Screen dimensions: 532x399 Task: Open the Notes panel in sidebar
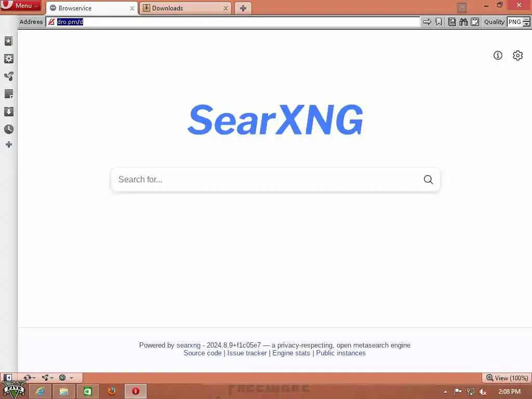[x=8, y=94]
